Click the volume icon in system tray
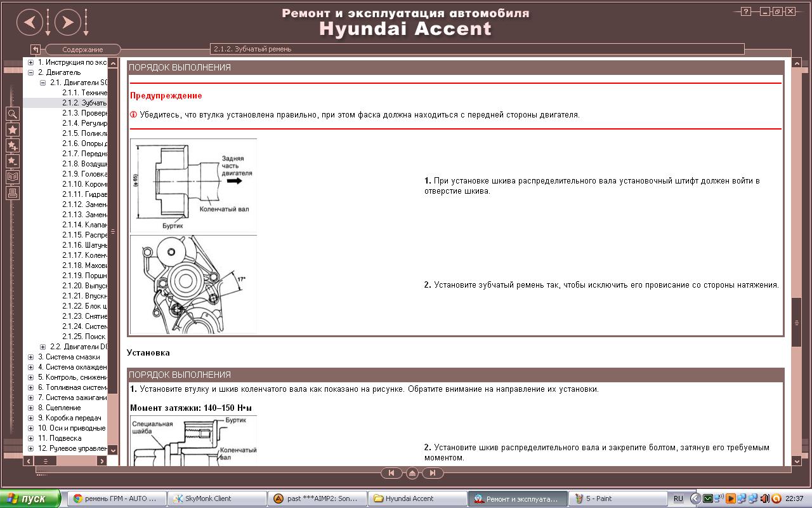The width and height of the screenshot is (812, 508). tap(765, 498)
